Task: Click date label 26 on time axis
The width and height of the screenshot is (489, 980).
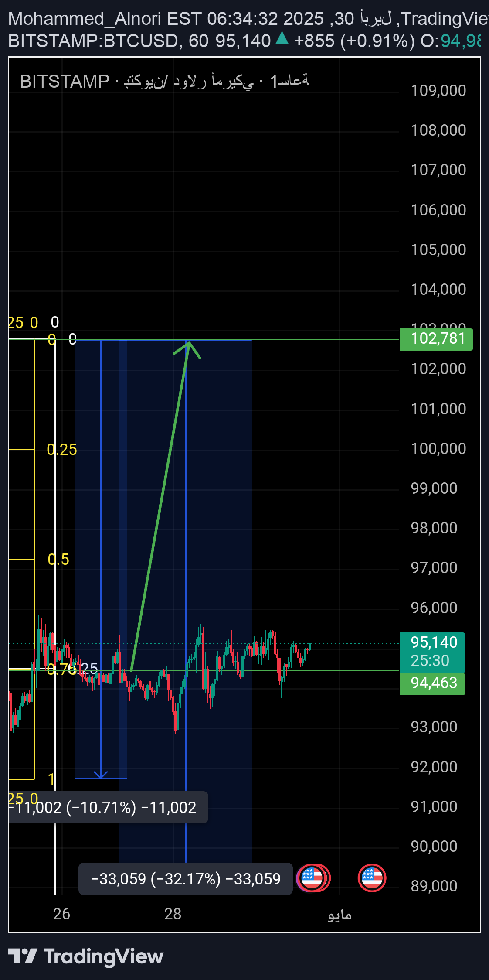Action: 61,914
